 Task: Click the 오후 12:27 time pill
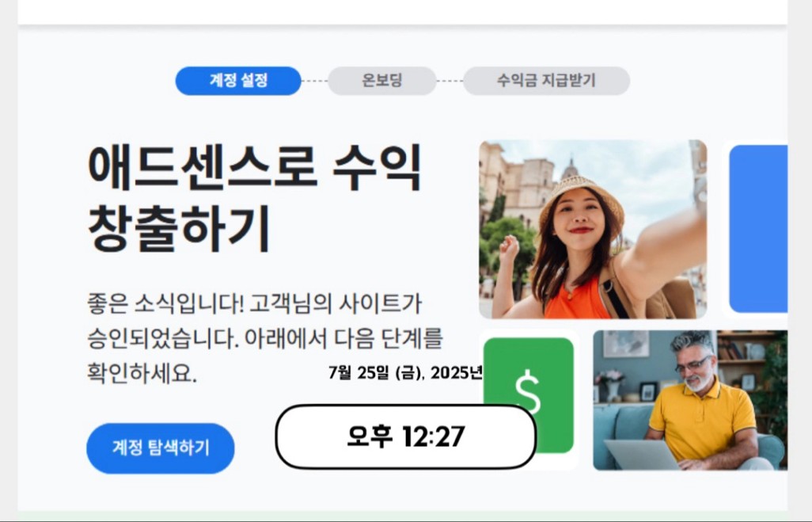(x=406, y=436)
